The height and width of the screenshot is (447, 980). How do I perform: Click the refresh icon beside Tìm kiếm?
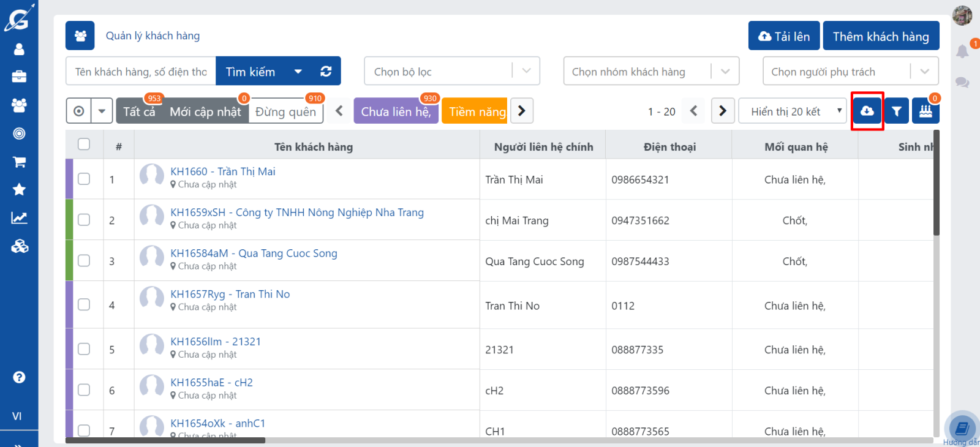point(326,72)
